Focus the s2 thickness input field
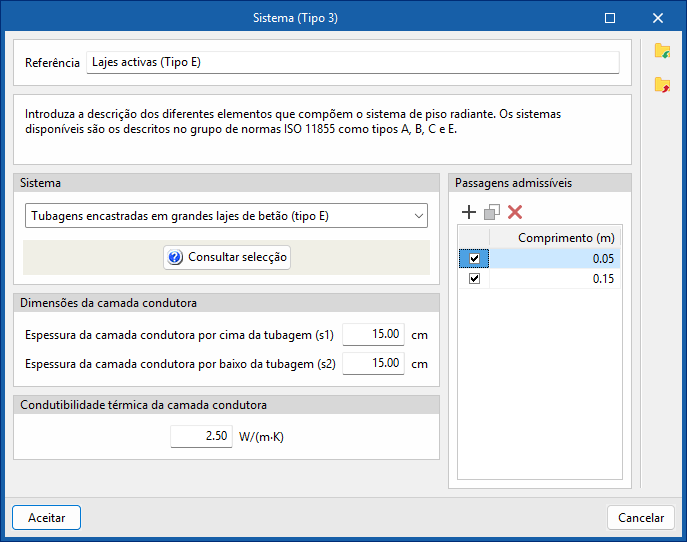The width and height of the screenshot is (687, 542). tap(373, 364)
